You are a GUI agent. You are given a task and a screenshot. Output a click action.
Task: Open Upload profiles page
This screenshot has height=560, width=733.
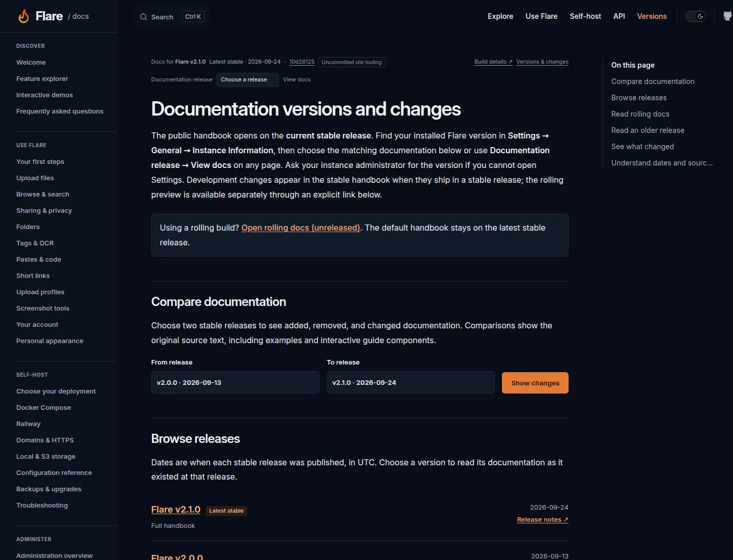(x=40, y=292)
